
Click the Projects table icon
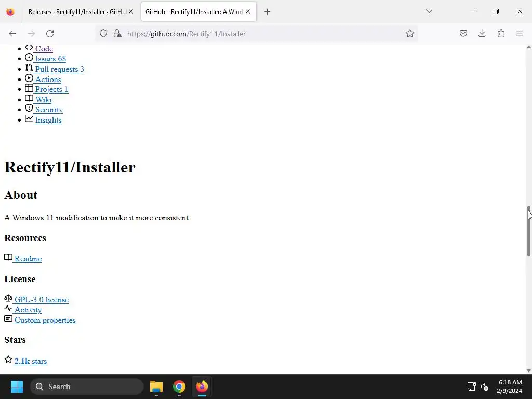[29, 88]
